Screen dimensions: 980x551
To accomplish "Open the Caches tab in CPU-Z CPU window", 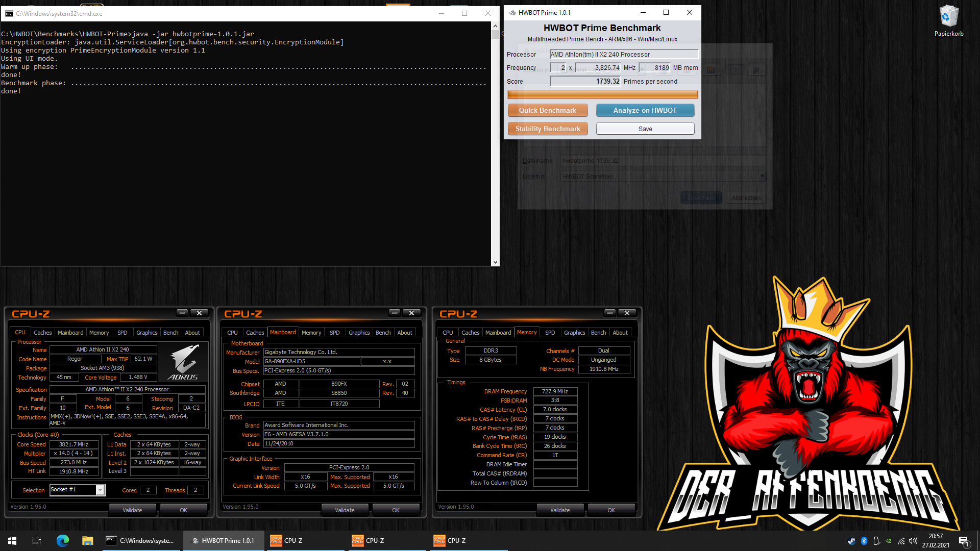I will click(x=43, y=333).
